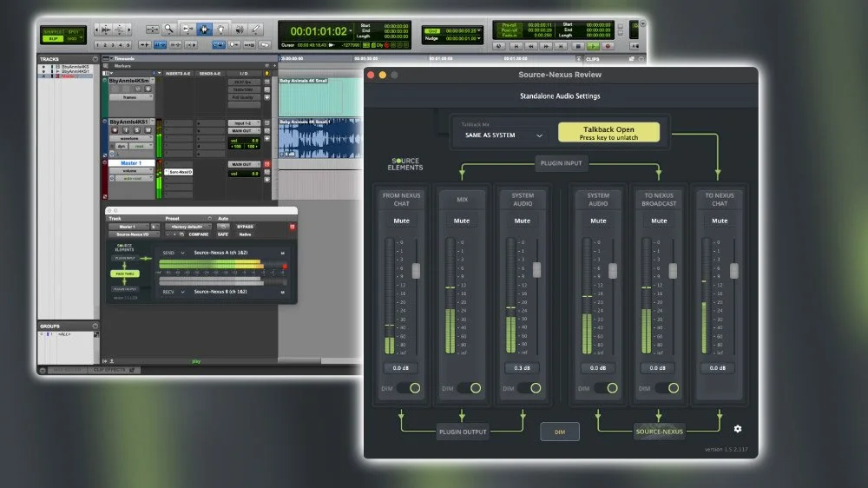The height and width of the screenshot is (488, 868).
Task: Click the record-enable button on BbyAnmls4KS1 track
Action: point(115,130)
